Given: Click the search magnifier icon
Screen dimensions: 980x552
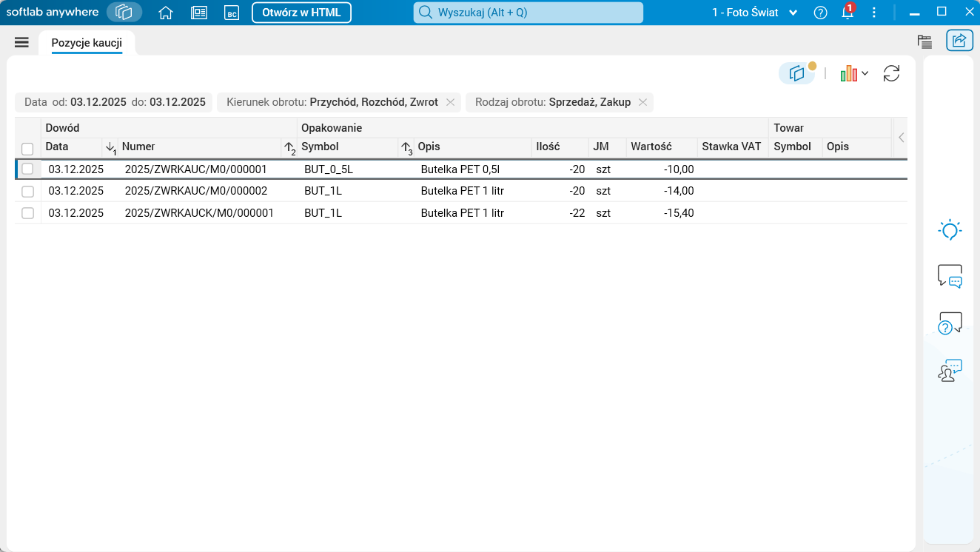Looking at the screenshot, I should [x=426, y=13].
